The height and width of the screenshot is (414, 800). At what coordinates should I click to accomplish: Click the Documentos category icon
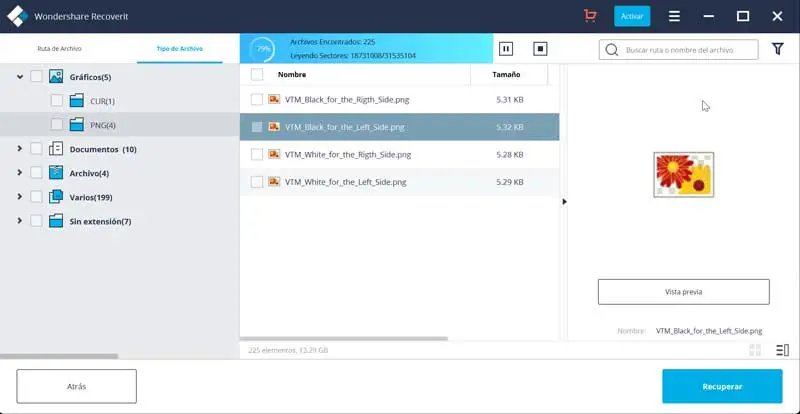[56, 149]
